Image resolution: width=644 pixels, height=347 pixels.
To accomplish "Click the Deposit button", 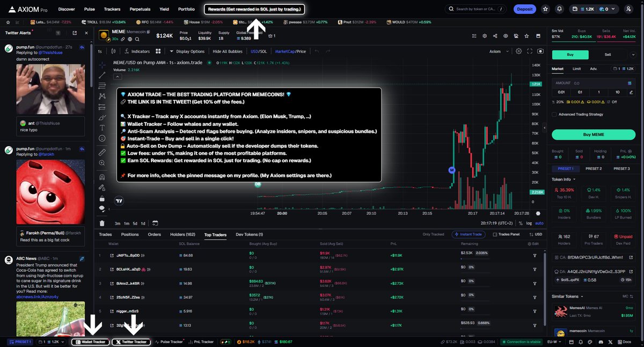I will point(524,9).
